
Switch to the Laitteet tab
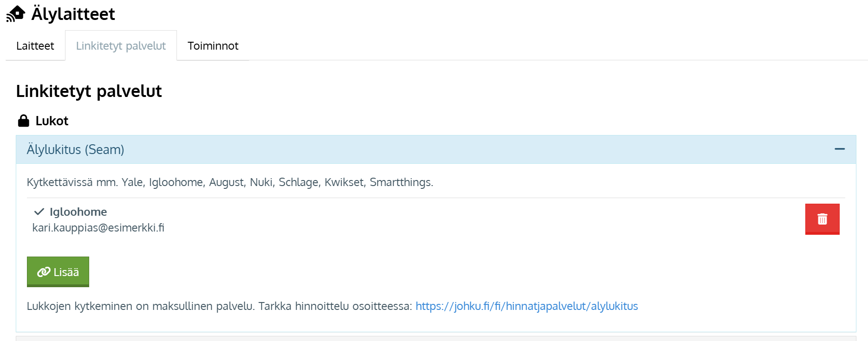pyautogui.click(x=35, y=45)
